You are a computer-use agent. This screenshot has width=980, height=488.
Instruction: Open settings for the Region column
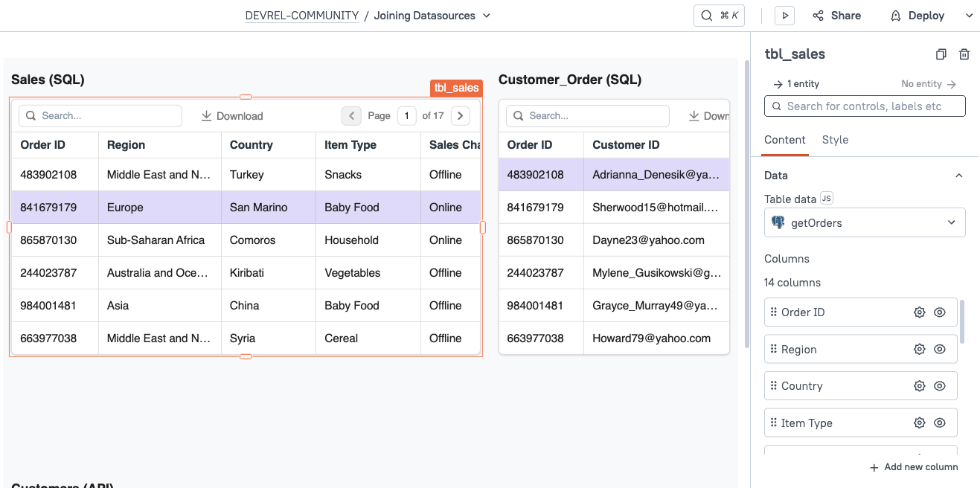point(919,348)
